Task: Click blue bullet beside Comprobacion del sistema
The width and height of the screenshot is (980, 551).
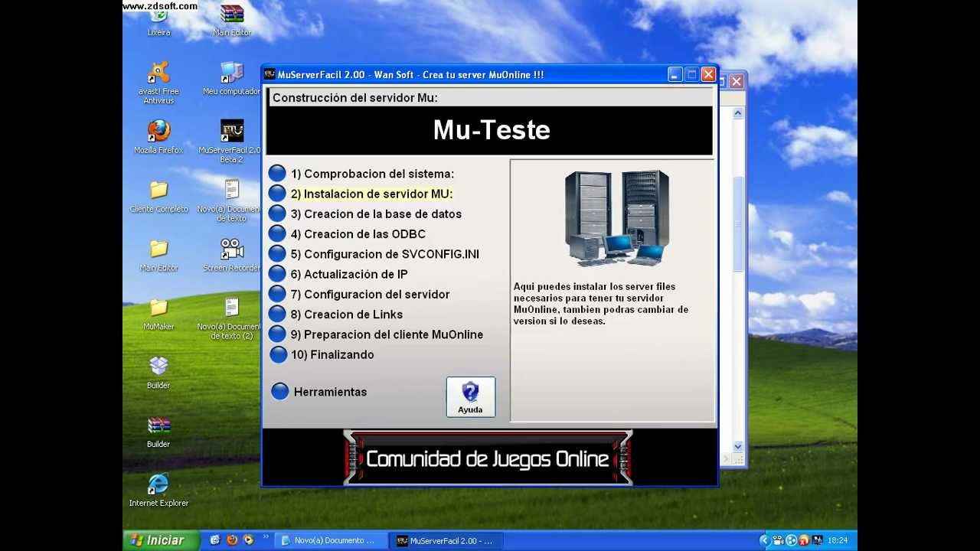Action: [x=277, y=174]
